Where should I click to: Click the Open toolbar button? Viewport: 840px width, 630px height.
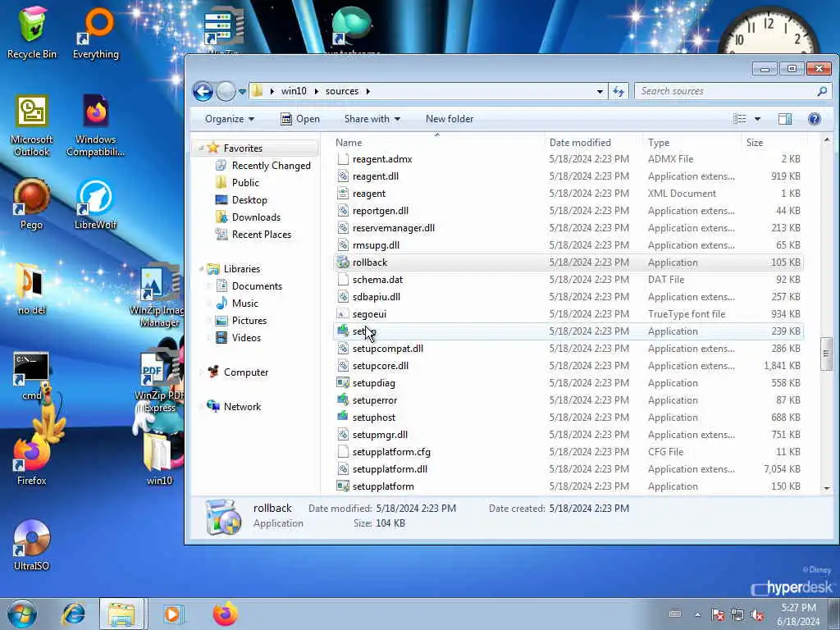click(x=300, y=119)
